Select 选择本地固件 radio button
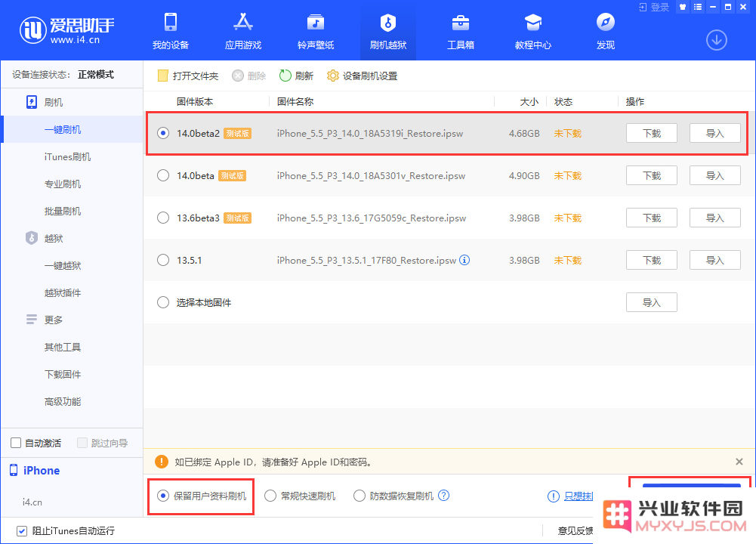The width and height of the screenshot is (756, 544). [163, 303]
